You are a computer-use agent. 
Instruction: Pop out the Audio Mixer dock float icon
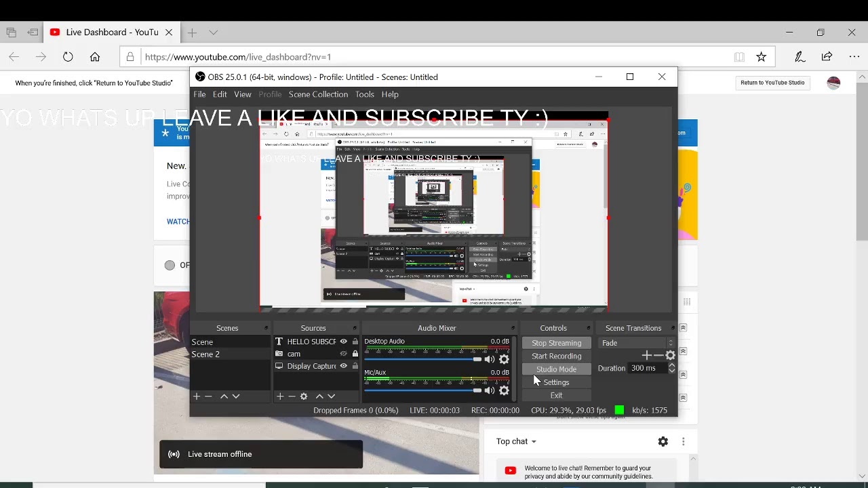pyautogui.click(x=513, y=328)
